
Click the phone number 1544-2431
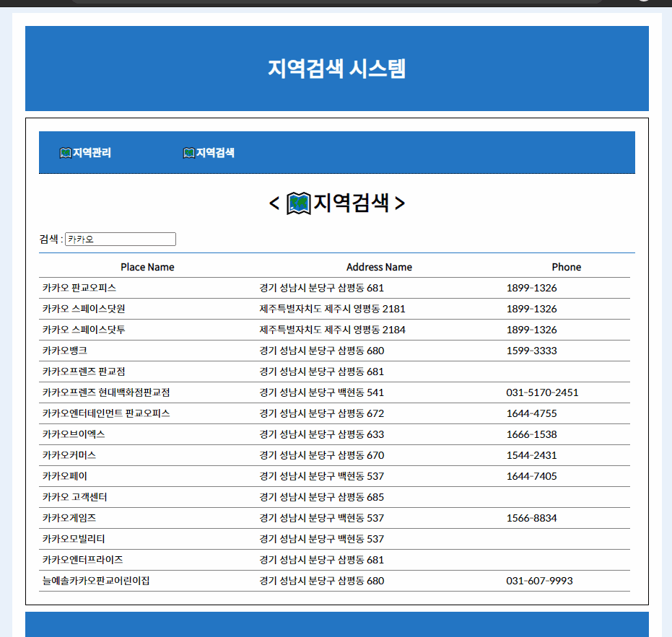click(x=531, y=455)
